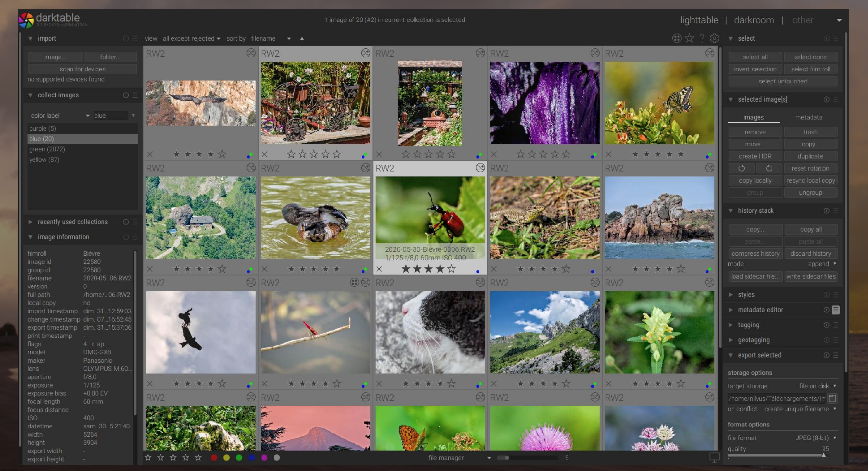The width and height of the screenshot is (868, 471).
Task: Apply the red color label swatch
Action: click(214, 458)
